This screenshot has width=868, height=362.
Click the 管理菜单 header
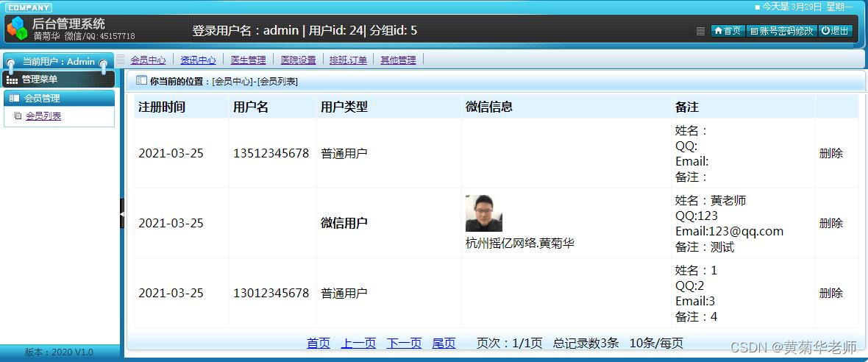60,79
